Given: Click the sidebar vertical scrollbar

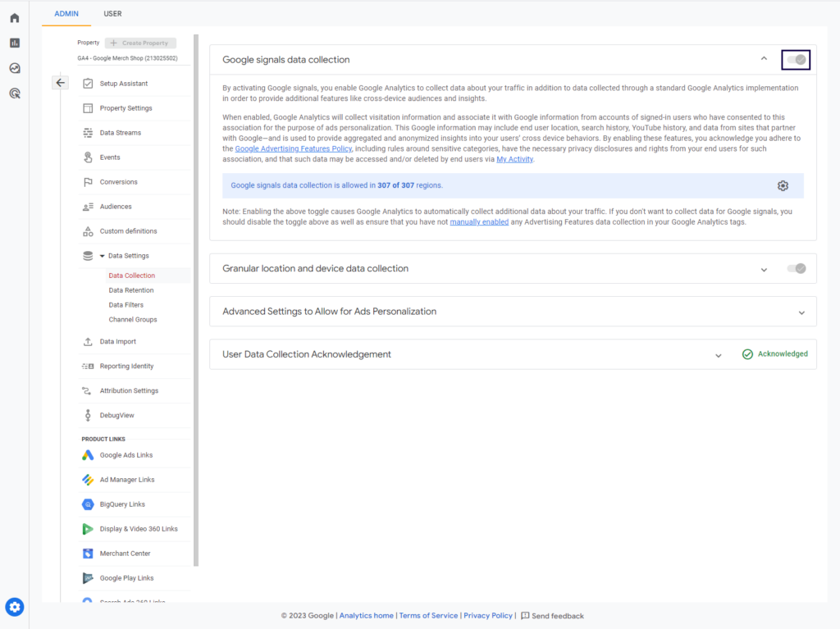Looking at the screenshot, I should tap(196, 300).
